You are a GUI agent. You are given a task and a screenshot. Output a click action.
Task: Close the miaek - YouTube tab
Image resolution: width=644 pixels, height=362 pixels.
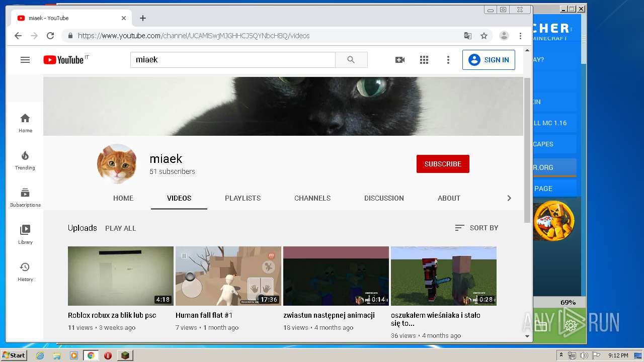(x=124, y=18)
